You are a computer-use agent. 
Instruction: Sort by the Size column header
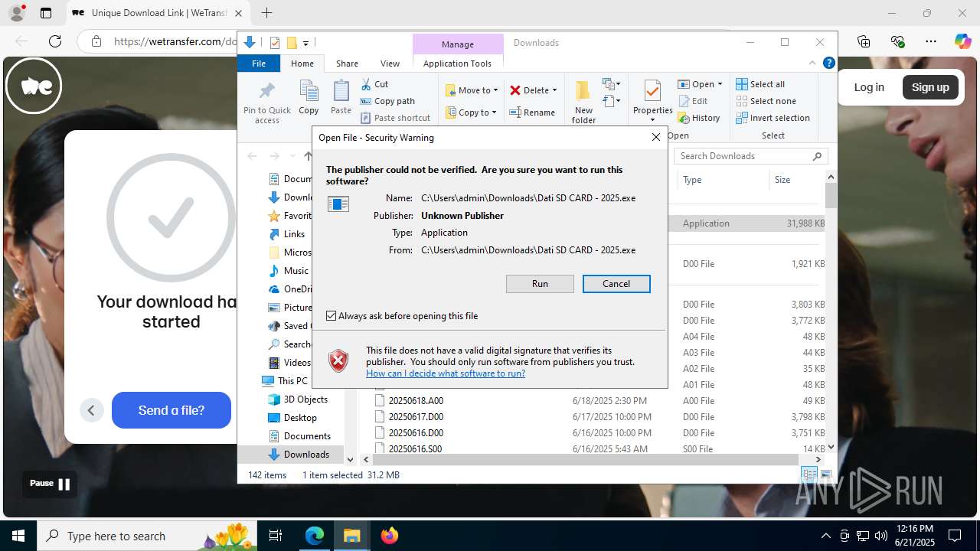click(x=796, y=180)
